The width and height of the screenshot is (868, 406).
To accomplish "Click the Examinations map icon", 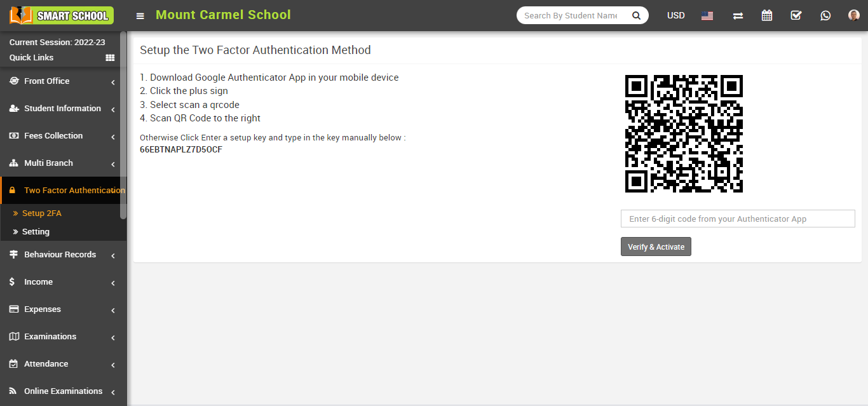I will point(14,337).
